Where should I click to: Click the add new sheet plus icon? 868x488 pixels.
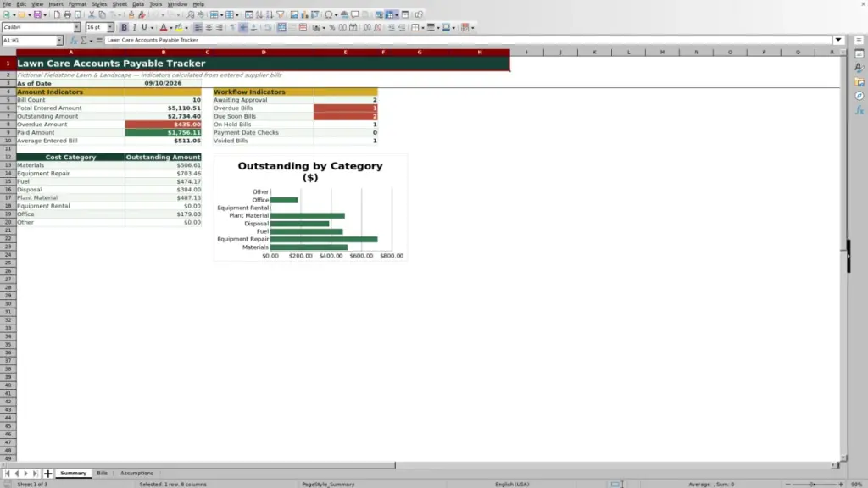click(47, 473)
